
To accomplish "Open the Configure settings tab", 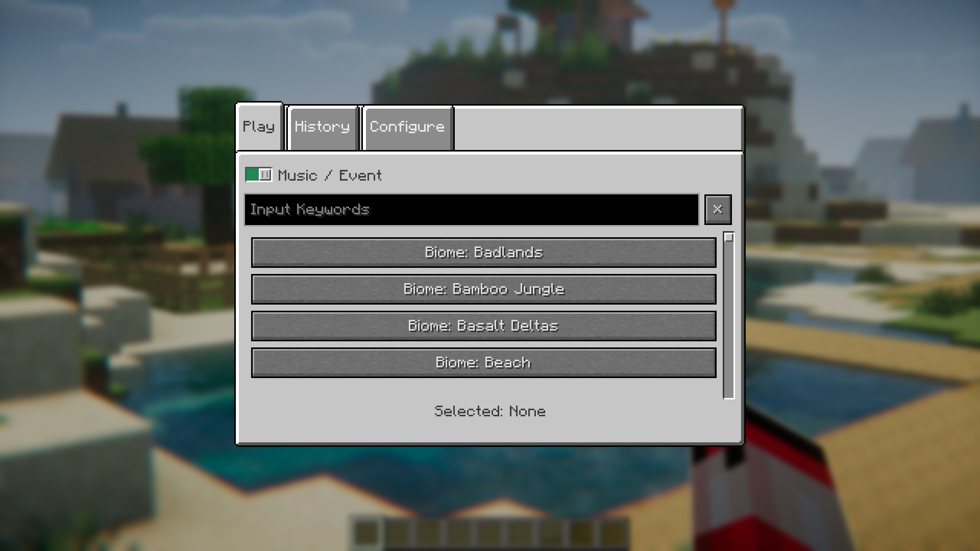I will point(407,127).
